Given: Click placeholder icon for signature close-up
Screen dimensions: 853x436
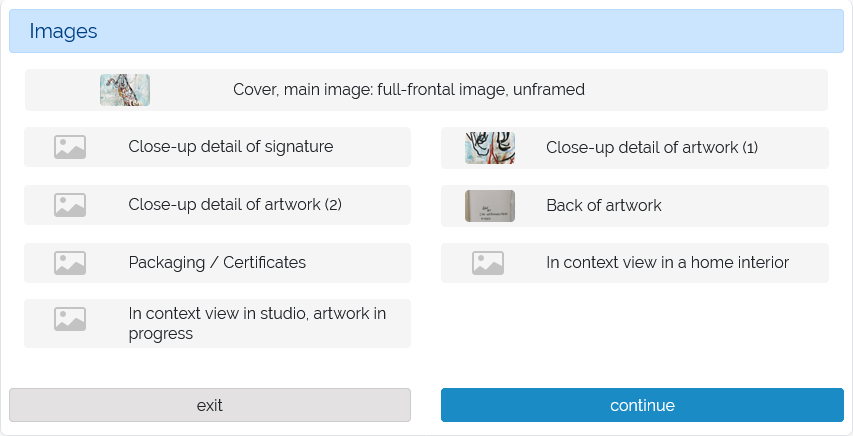Looking at the screenshot, I should click(70, 147).
